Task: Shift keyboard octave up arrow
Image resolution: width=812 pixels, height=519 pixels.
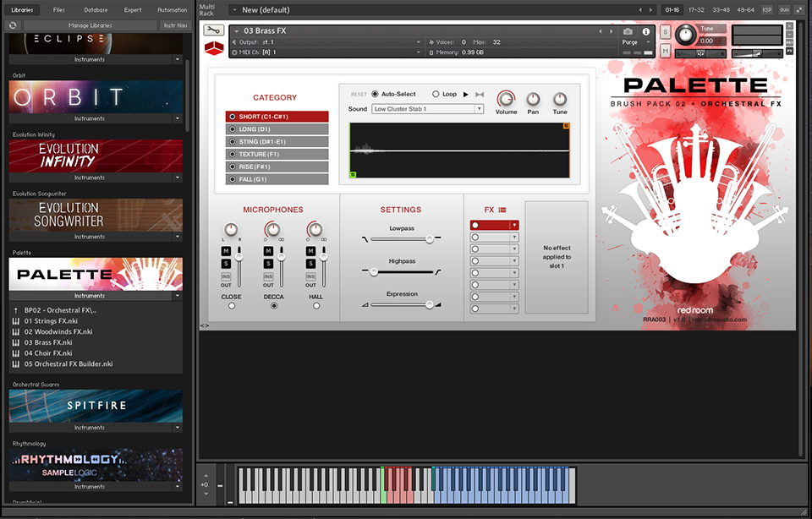Action: click(206, 476)
